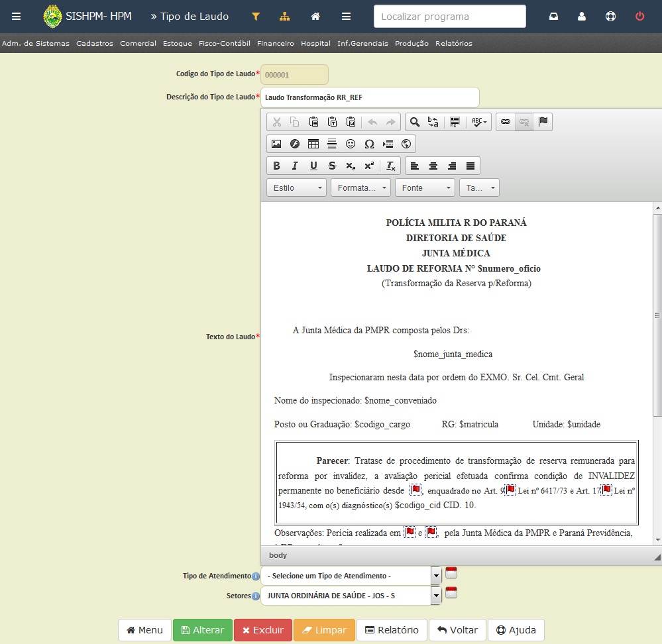
Task: Click the Localizar programa search field
Action: point(450,17)
